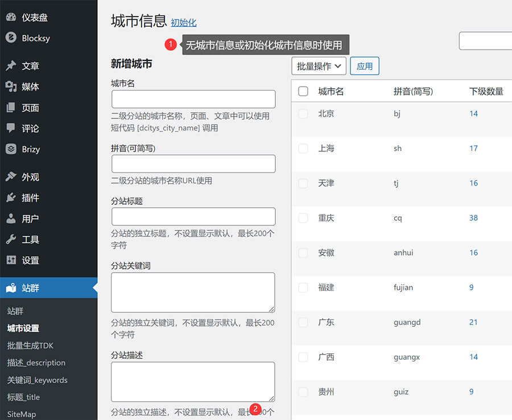Screen dimensions: 512x420
Task: Open the 下级数量 link 38 for 重庆
Action: [x=473, y=218]
